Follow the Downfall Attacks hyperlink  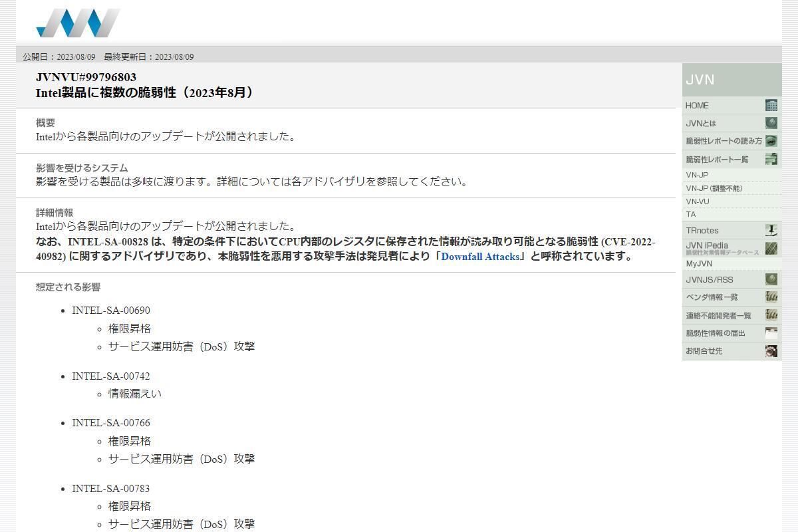(x=480, y=256)
